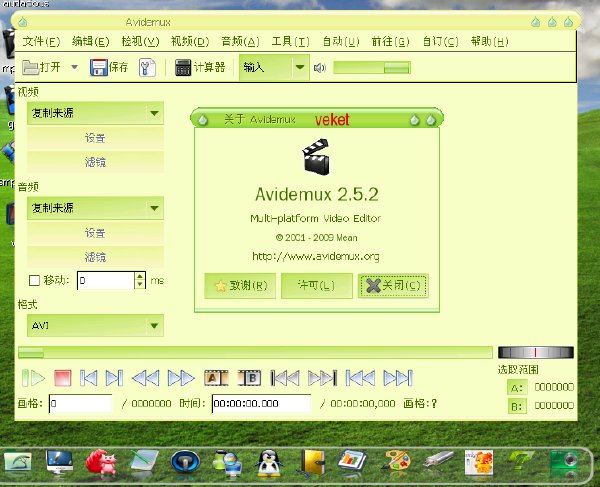Open file properties wrench document icon
The image size is (600, 487).
coord(147,68)
